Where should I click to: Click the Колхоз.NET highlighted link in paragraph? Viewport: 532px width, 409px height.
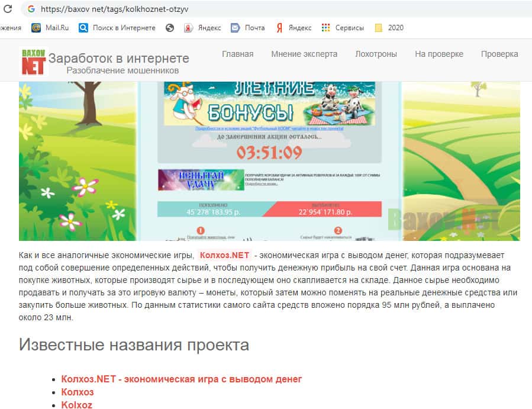224,255
